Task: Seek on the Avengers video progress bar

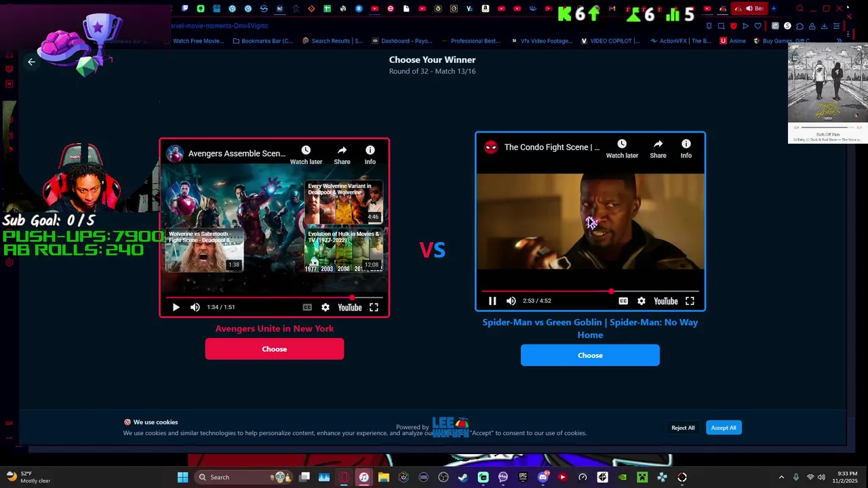Action: coord(275,297)
